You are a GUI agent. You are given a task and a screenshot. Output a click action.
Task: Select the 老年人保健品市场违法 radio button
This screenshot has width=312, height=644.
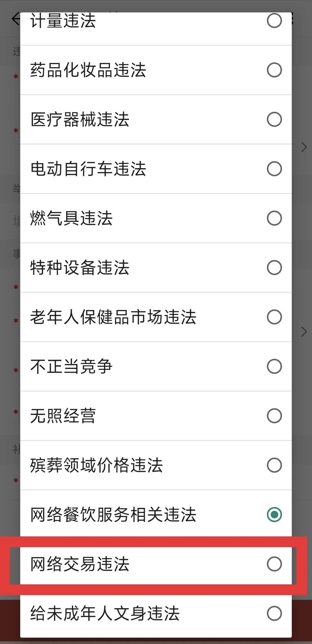point(274,317)
